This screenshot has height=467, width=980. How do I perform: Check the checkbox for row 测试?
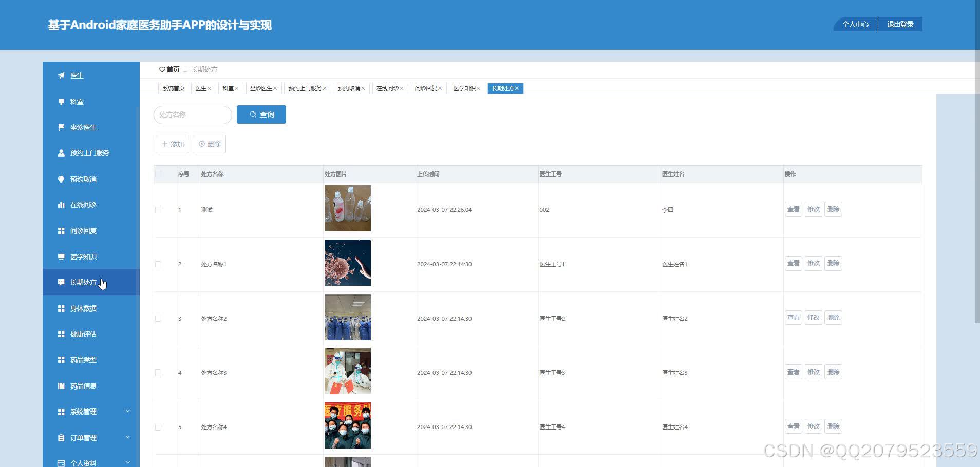point(158,210)
